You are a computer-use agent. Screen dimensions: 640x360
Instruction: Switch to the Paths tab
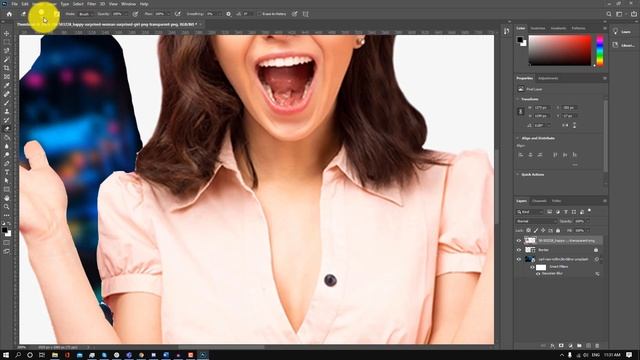556,201
